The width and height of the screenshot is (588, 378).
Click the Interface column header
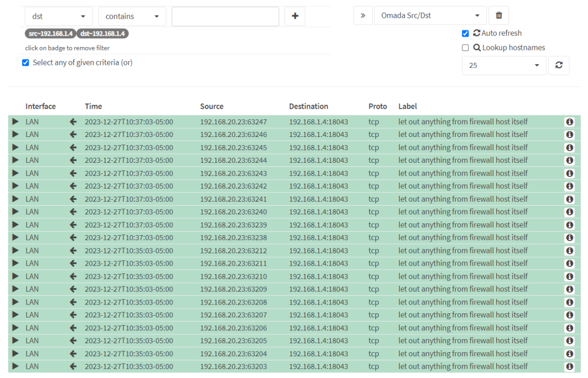[41, 106]
